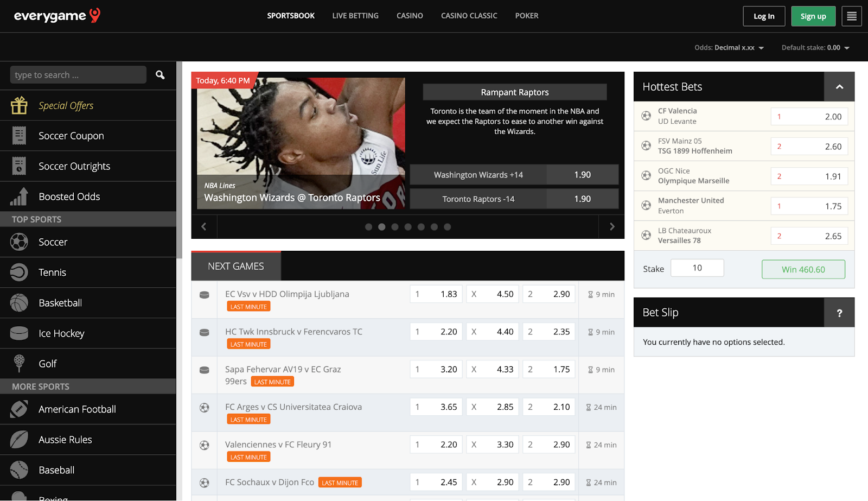Collapse the Hottest Bets panel
The image size is (868, 501).
coord(839,87)
